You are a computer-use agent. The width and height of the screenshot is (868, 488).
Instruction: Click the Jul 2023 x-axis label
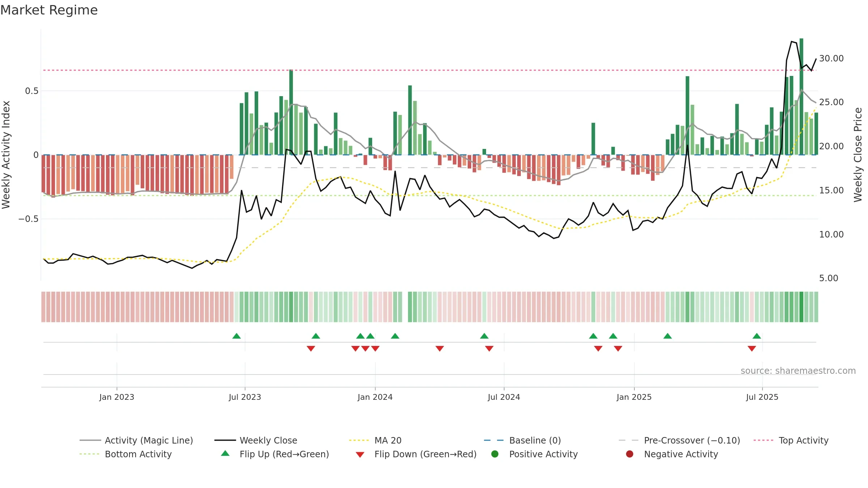click(245, 397)
